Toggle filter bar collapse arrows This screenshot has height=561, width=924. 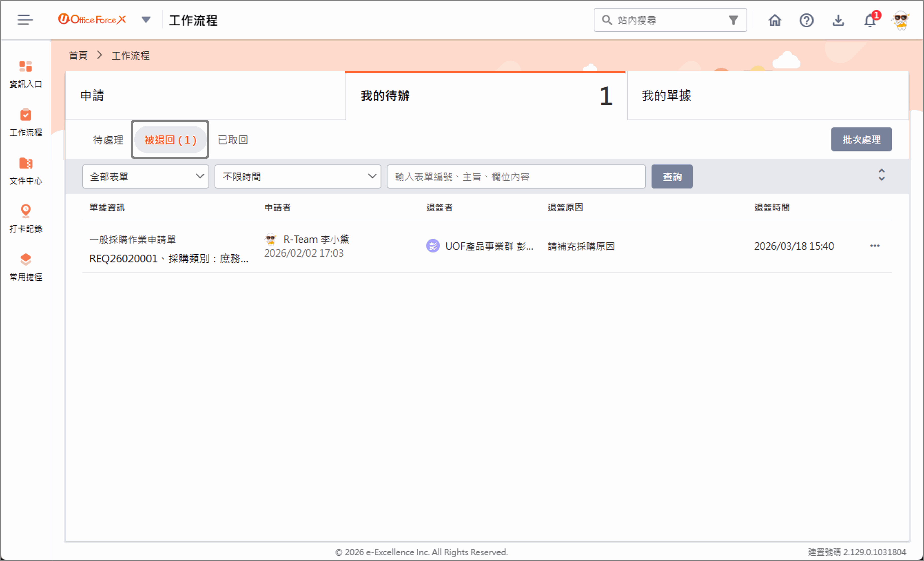coord(882,175)
